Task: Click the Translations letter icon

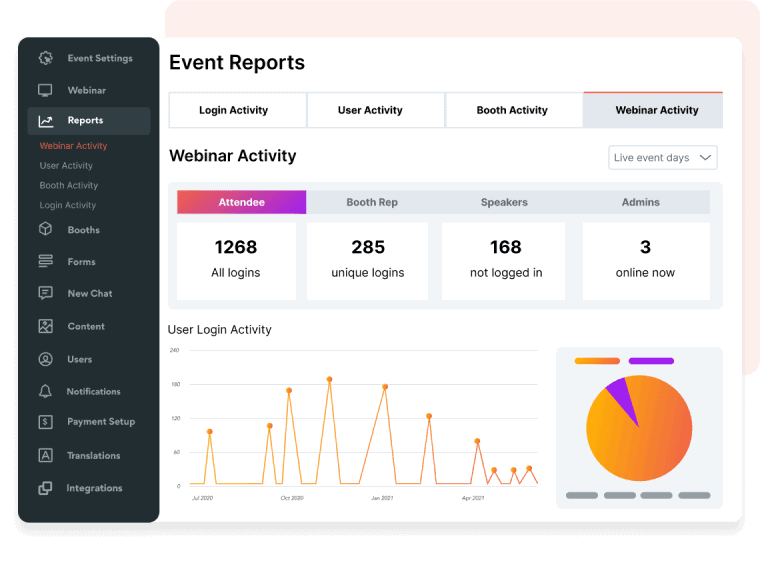Action: point(45,455)
